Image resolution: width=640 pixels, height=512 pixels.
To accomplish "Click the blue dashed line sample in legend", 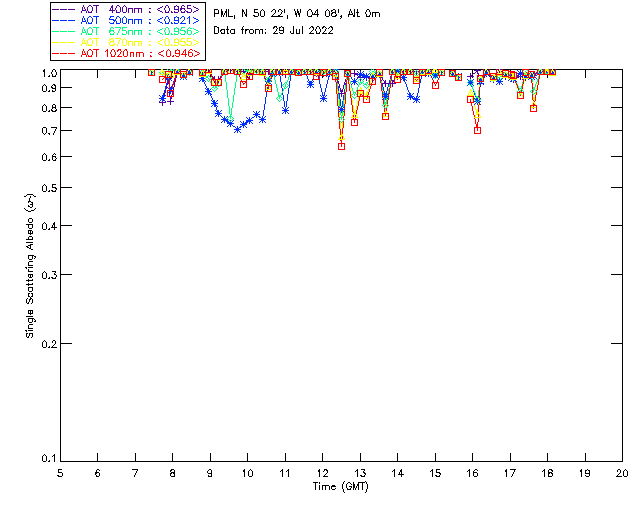I will [x=64, y=20].
